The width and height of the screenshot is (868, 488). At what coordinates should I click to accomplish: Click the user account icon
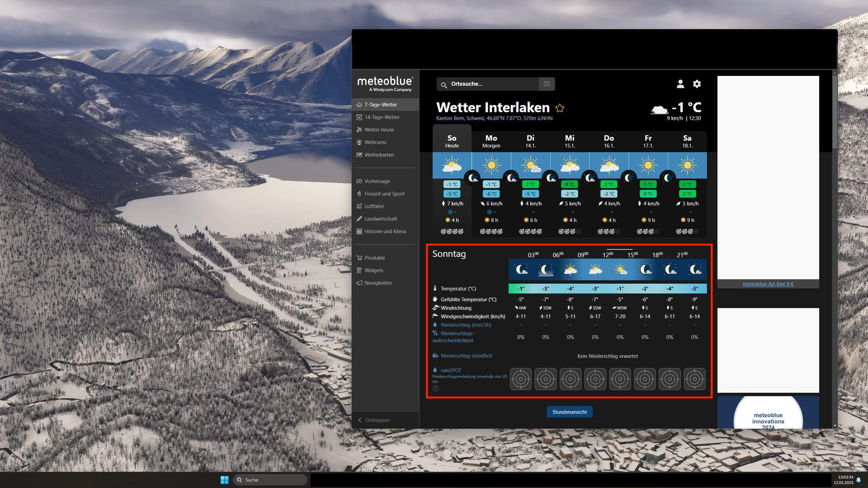coord(680,84)
